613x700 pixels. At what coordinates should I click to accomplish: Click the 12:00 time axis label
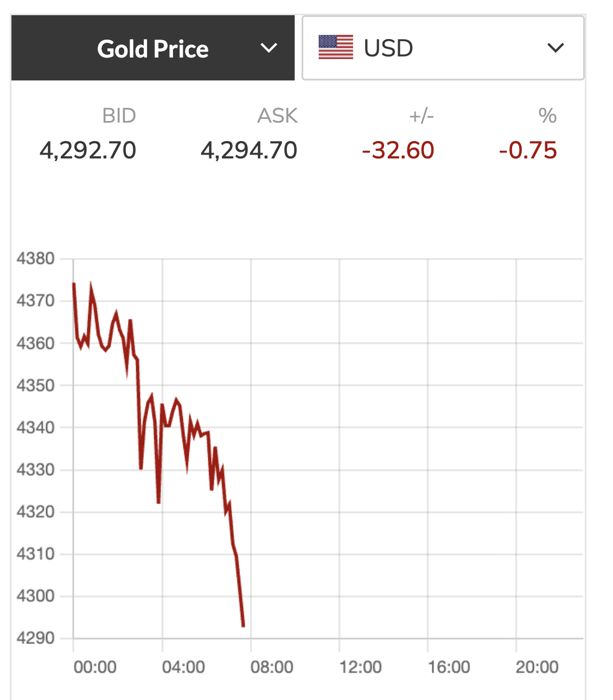(360, 667)
